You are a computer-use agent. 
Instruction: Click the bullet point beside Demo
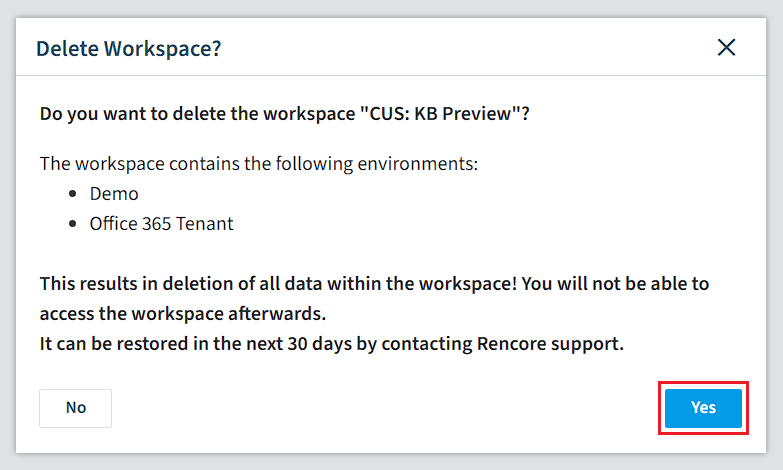[x=73, y=194]
